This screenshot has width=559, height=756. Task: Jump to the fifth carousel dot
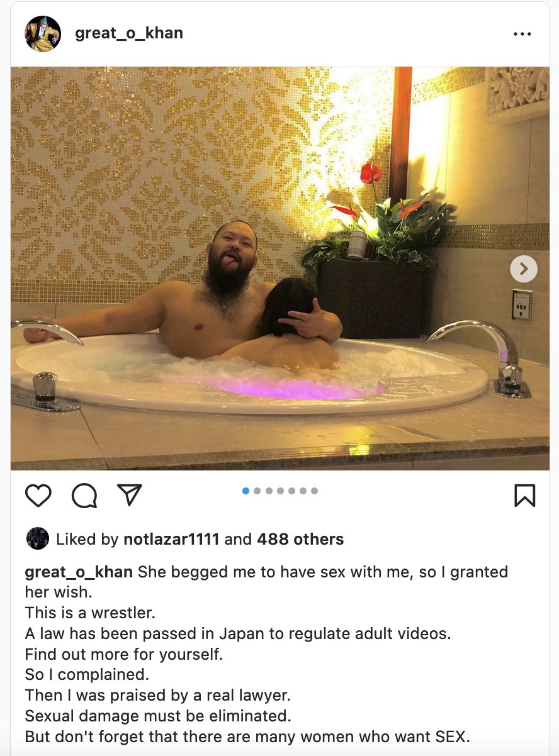(x=291, y=491)
